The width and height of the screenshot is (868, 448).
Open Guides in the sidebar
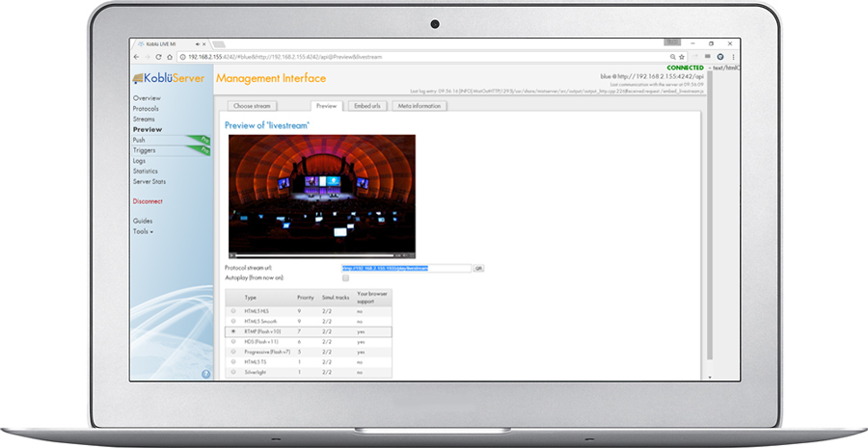143,222
